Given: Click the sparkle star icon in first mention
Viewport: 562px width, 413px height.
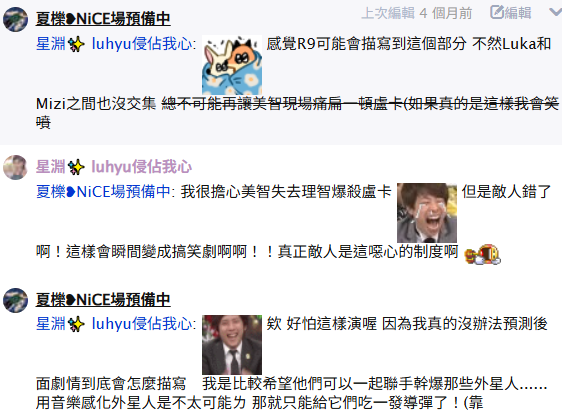Looking at the screenshot, I should [76, 44].
